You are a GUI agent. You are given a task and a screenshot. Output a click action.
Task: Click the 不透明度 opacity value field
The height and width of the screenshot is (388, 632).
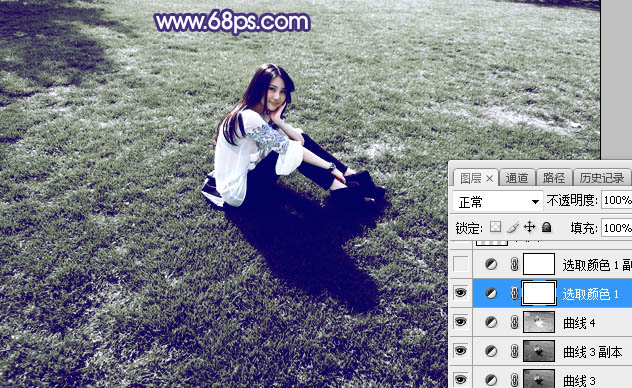point(616,200)
